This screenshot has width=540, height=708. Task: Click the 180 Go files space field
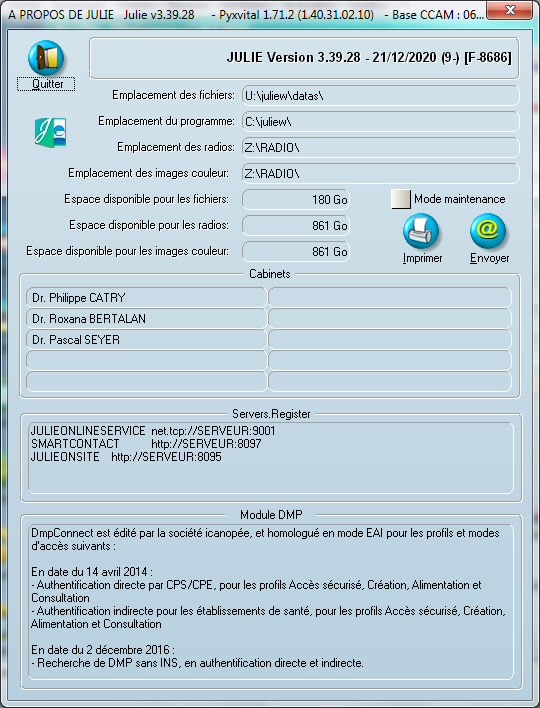tap(296, 200)
